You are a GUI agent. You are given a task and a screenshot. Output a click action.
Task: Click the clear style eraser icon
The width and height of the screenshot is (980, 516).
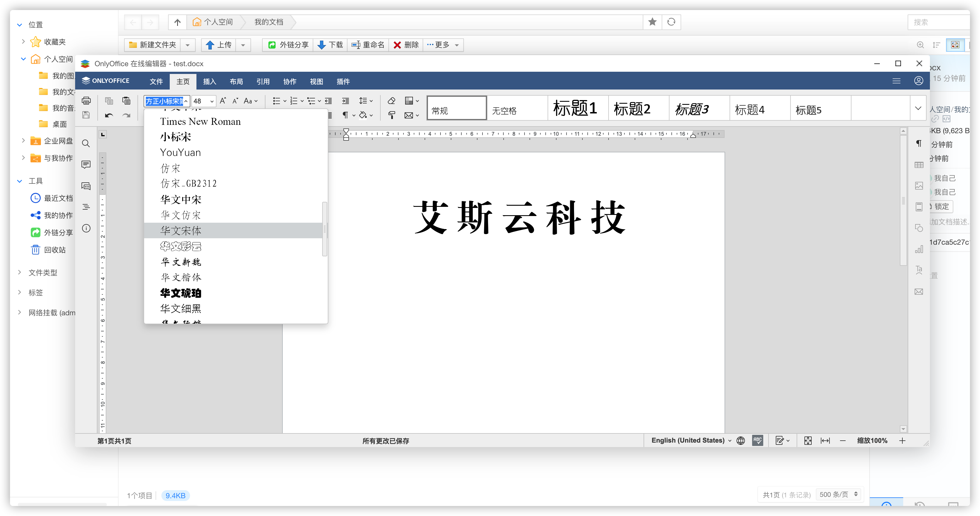click(x=391, y=101)
